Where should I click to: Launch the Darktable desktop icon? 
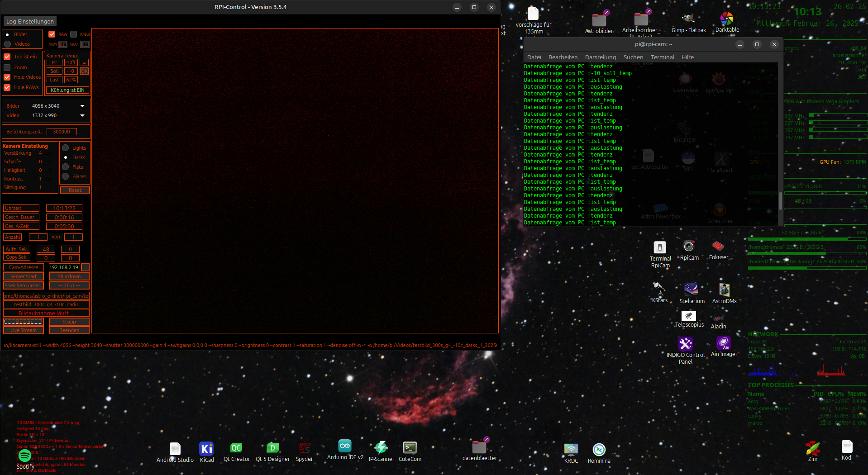pos(727,22)
